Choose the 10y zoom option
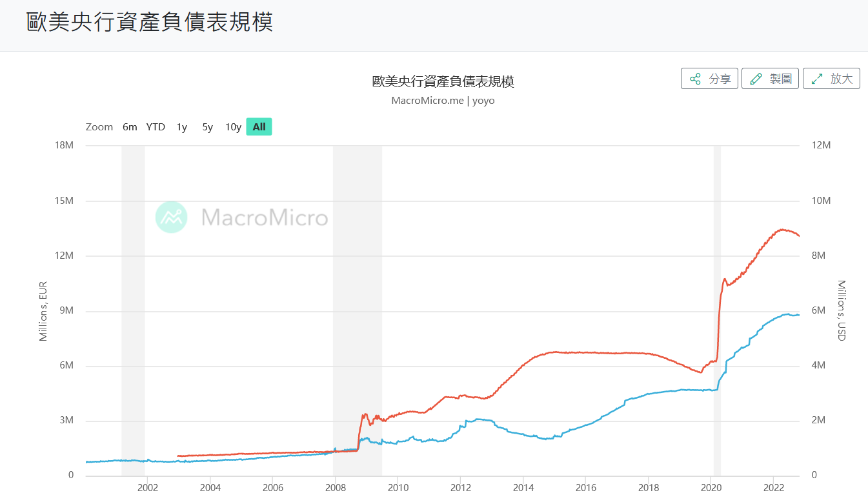868x504 pixels. [x=233, y=127]
